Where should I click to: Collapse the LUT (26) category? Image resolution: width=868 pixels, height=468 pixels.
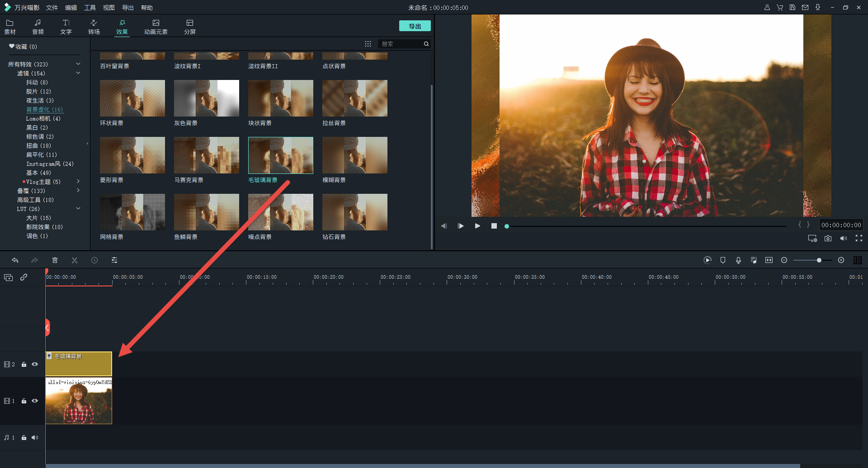click(78, 209)
